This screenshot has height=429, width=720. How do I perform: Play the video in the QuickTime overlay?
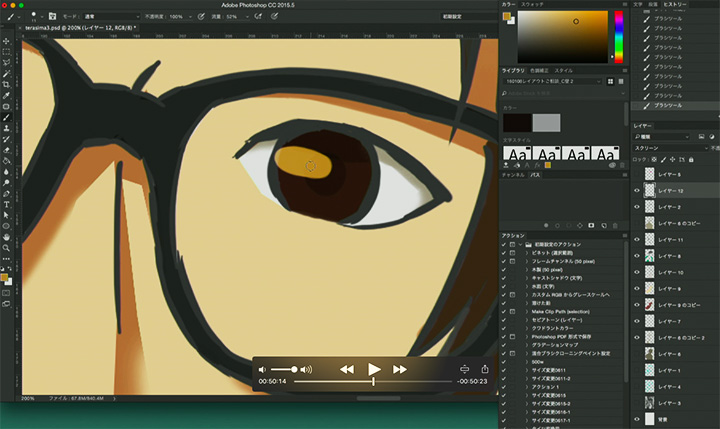point(374,369)
